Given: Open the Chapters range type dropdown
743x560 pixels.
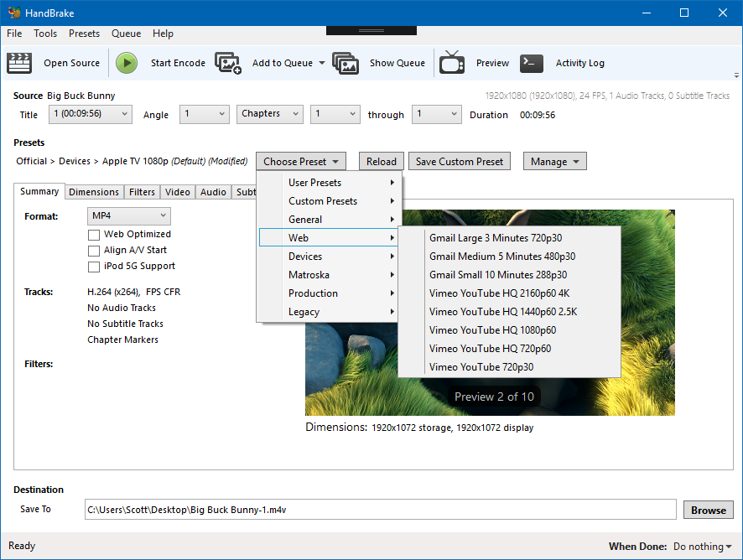Looking at the screenshot, I should pos(270,114).
